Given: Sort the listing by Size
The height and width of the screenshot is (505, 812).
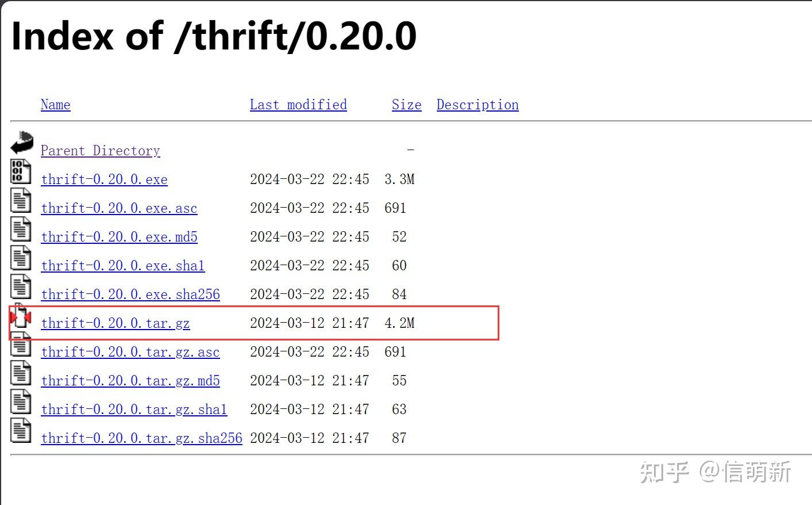Looking at the screenshot, I should pos(406,105).
